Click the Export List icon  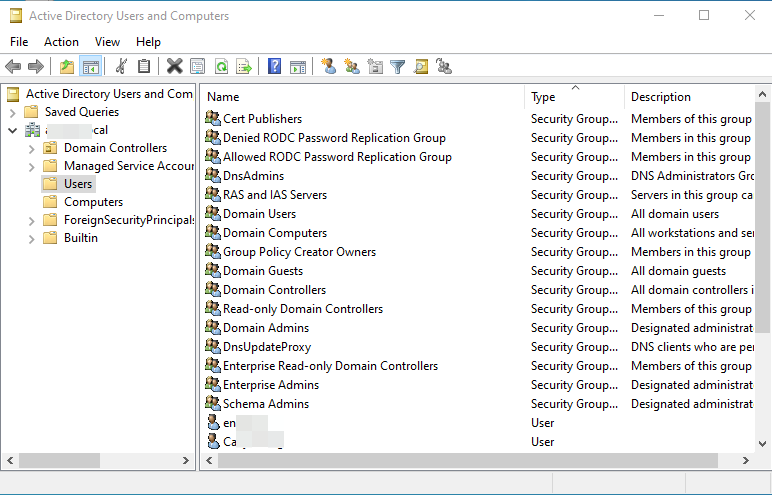[244, 66]
